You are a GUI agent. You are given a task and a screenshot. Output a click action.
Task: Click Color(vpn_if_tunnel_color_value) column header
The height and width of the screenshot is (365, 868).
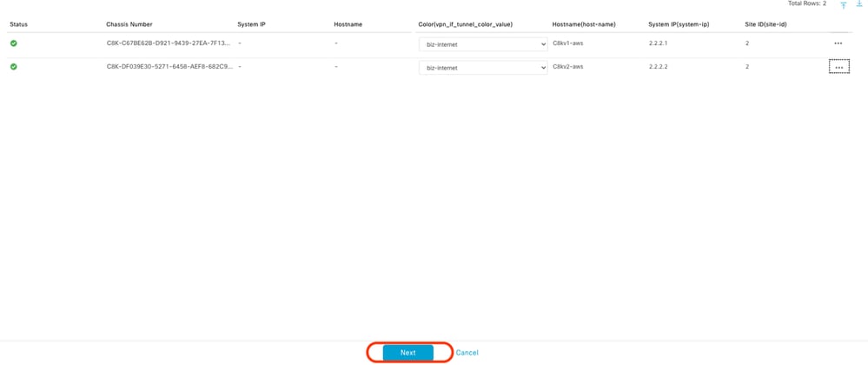coord(466,24)
